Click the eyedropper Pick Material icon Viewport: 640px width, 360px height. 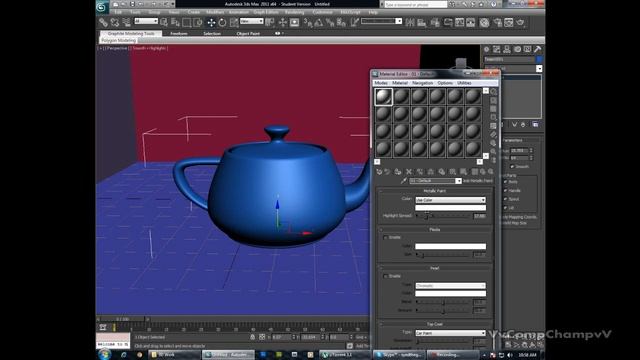tap(404, 180)
